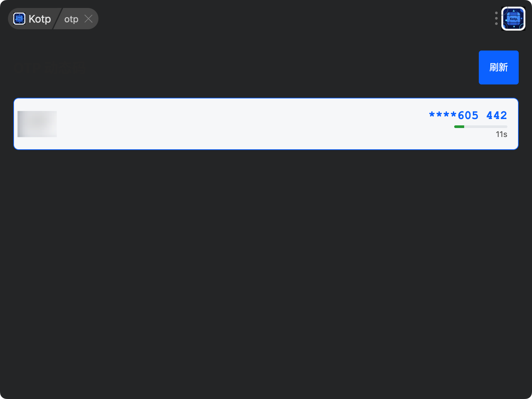Click the 11s countdown label
The width and height of the screenshot is (532, 399).
click(501, 134)
